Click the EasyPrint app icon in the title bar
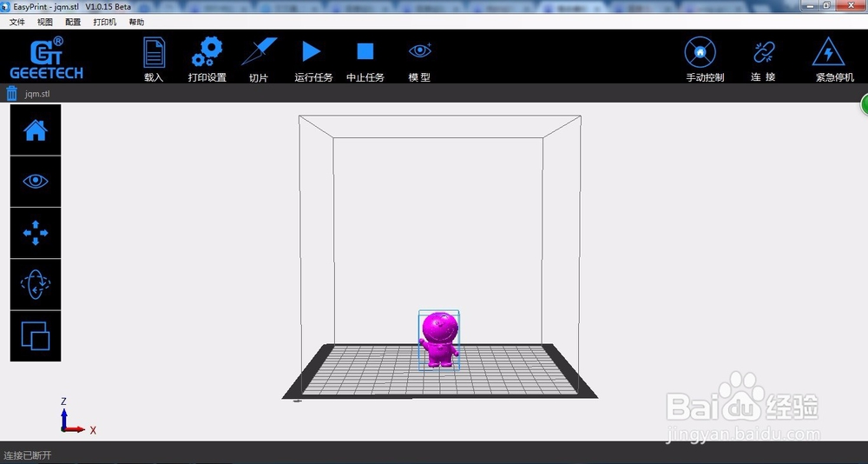 [x=5, y=7]
